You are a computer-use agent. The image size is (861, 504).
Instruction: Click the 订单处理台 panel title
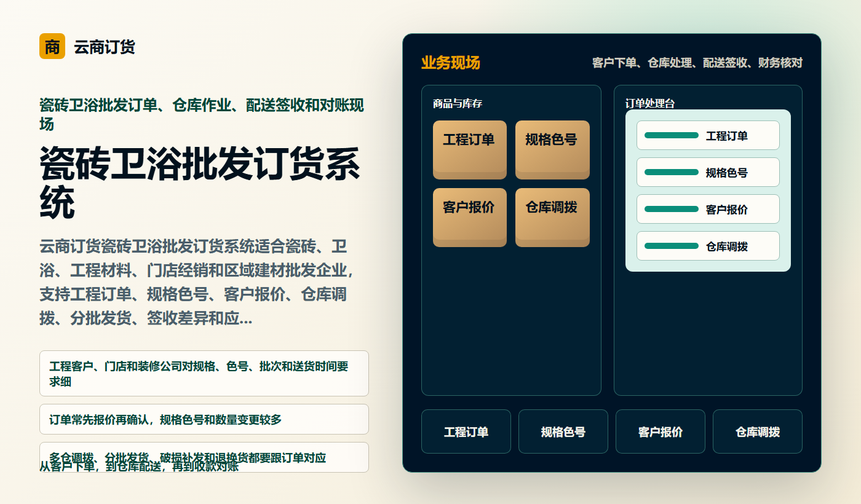click(650, 103)
